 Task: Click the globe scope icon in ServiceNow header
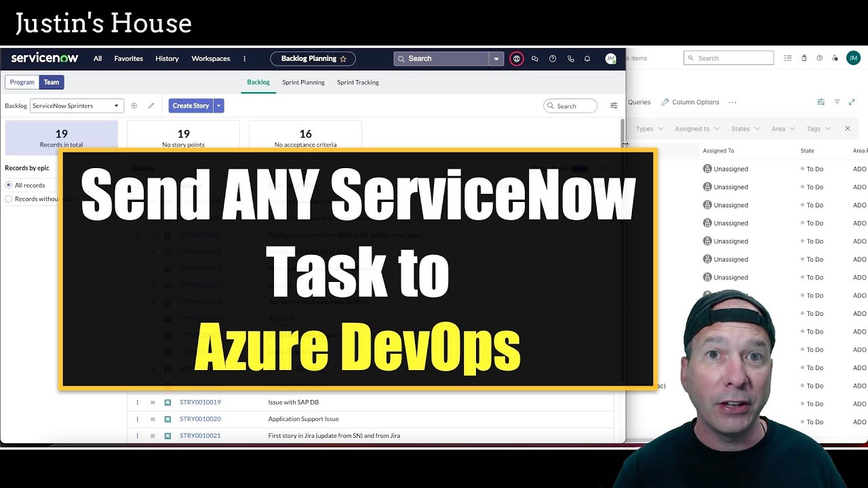coord(517,59)
